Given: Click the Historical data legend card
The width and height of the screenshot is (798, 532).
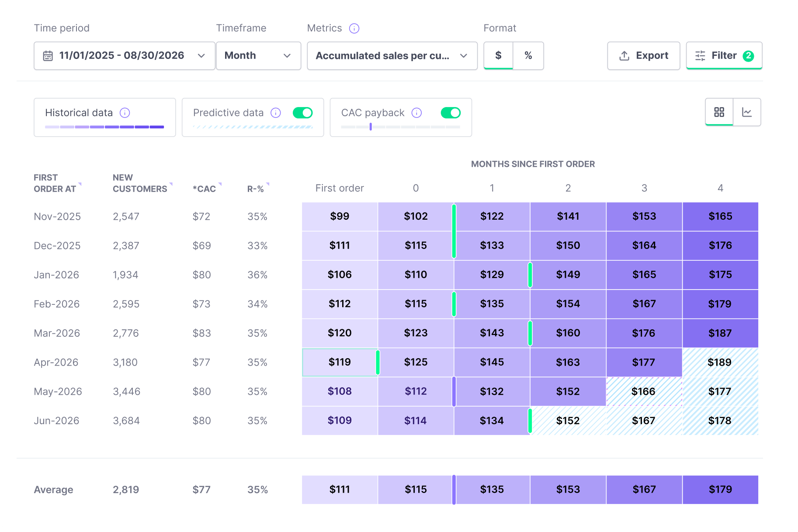Looking at the screenshot, I should (x=105, y=117).
